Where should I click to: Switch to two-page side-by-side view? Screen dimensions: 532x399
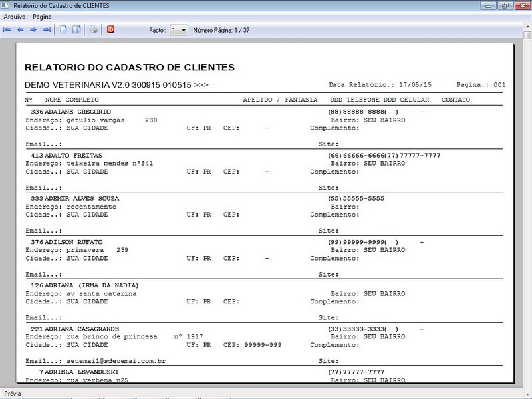[x=77, y=30]
